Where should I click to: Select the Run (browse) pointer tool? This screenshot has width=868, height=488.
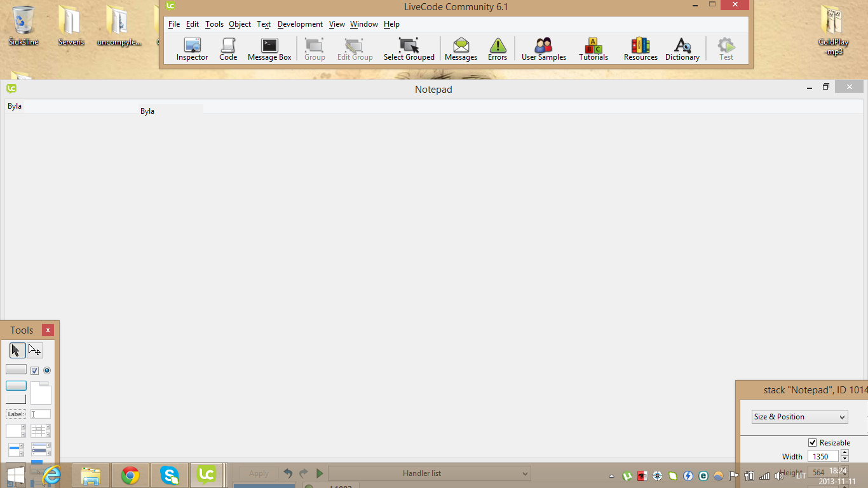click(x=17, y=350)
